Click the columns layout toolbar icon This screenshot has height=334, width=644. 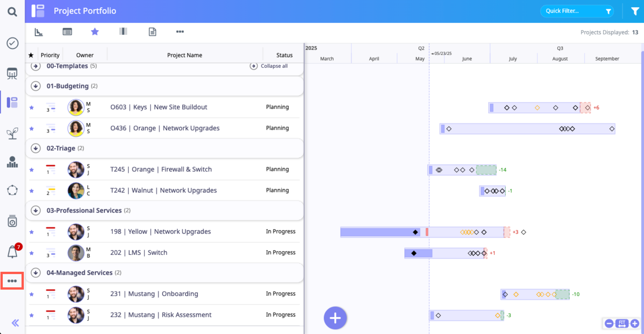[123, 32]
